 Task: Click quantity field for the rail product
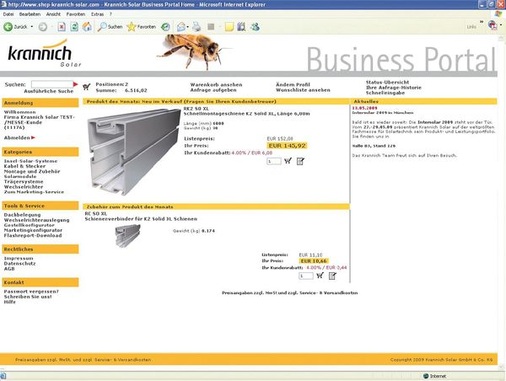[x=274, y=161]
